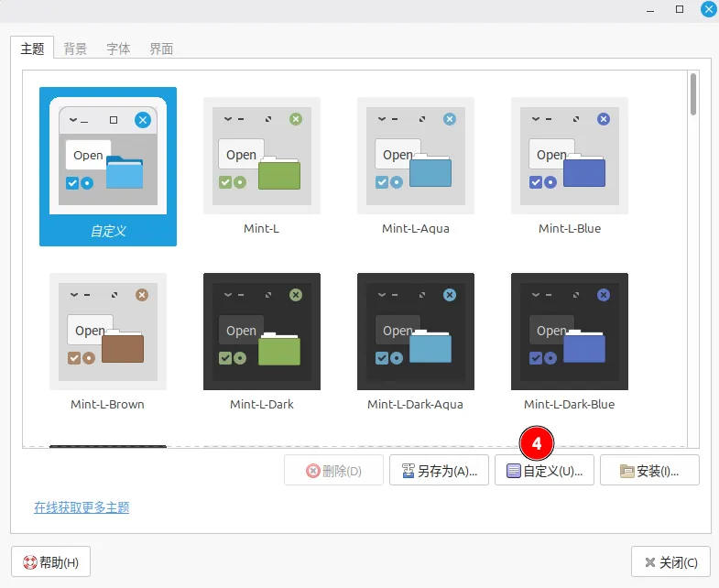Choose the Mint-L-Blue theme preview
This screenshot has height=588, width=719.
pos(570,156)
